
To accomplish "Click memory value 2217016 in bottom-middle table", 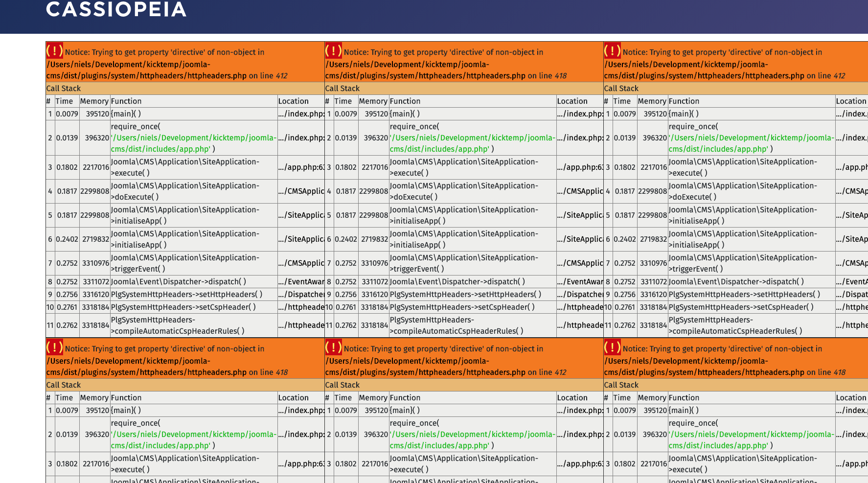I will [x=375, y=464].
